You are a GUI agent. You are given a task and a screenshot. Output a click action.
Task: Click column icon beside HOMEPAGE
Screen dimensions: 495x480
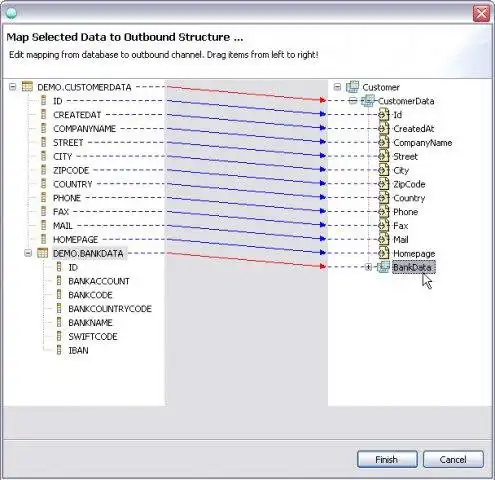(x=43, y=239)
